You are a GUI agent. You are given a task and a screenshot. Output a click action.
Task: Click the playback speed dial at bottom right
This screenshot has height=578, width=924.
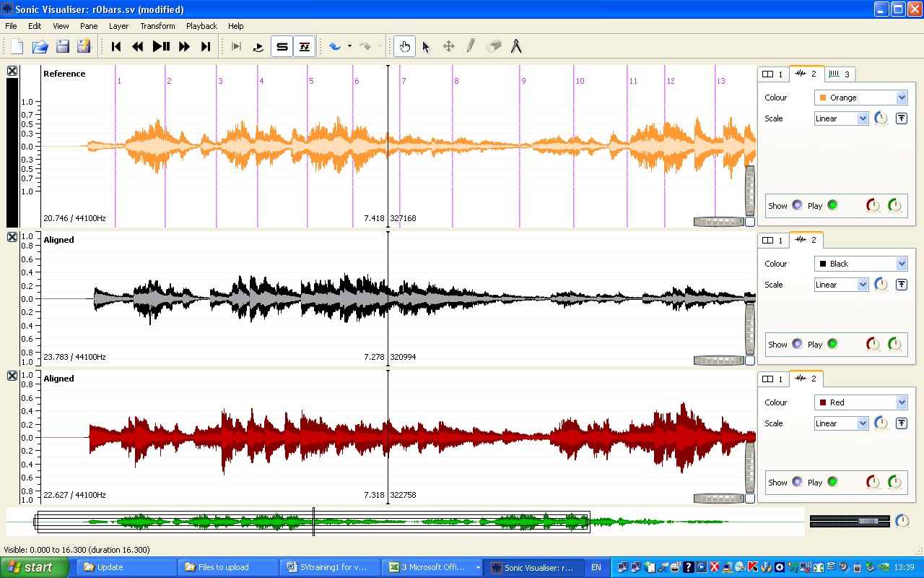pyautogui.click(x=902, y=521)
